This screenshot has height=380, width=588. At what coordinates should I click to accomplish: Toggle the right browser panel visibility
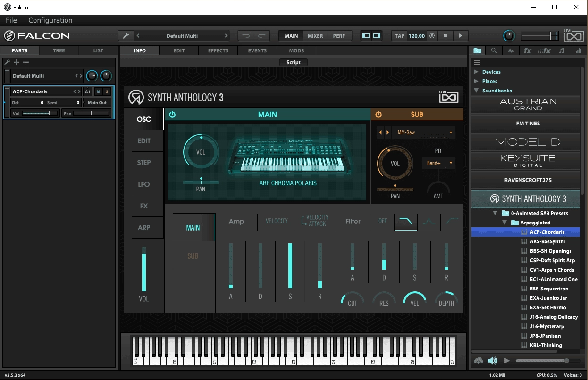pyautogui.click(x=377, y=36)
